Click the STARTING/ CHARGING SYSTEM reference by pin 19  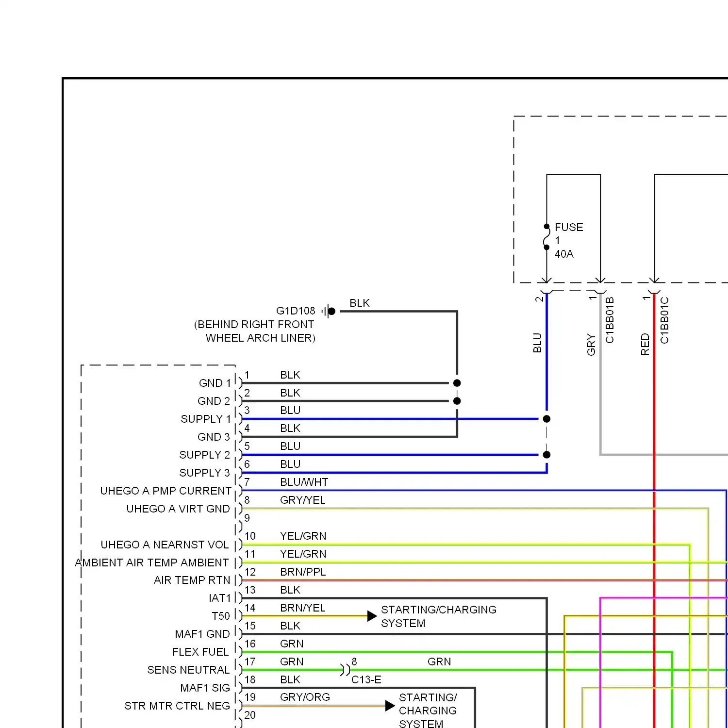[x=428, y=711]
